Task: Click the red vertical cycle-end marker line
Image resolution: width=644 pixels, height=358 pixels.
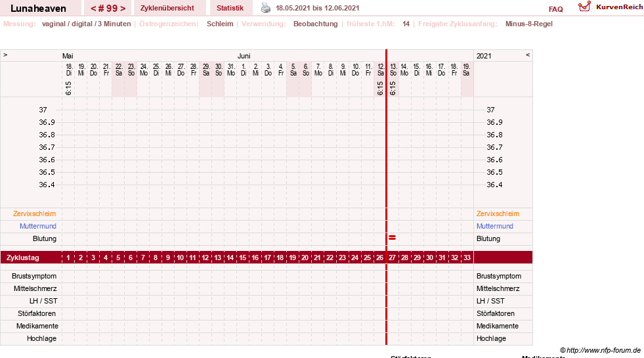Action: 386,197
